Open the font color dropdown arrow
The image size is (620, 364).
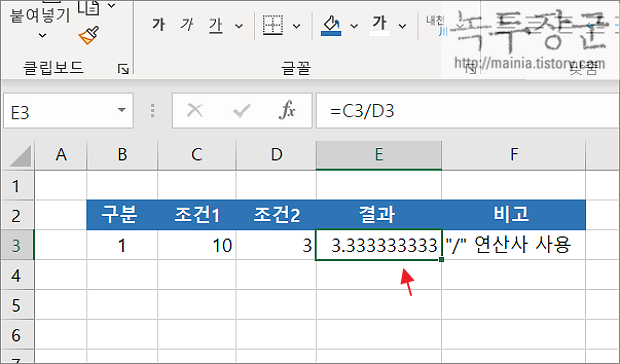403,26
